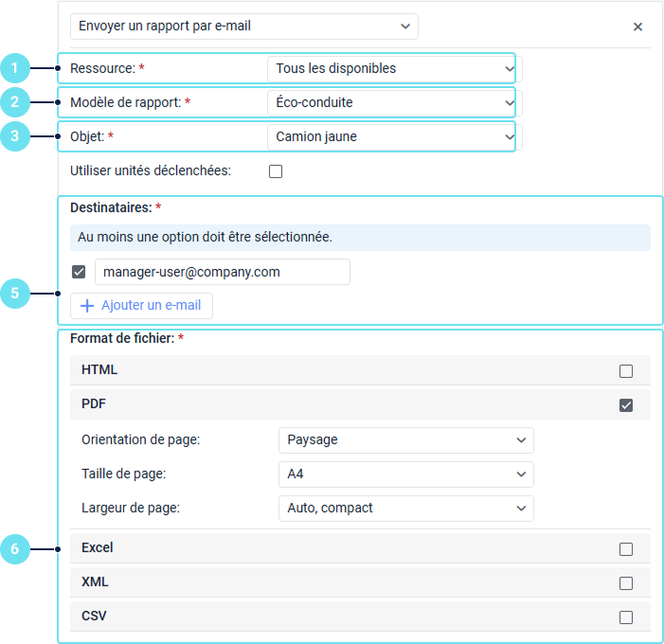Click the plus icon beside Ajouter un e-mail

pos(87,306)
